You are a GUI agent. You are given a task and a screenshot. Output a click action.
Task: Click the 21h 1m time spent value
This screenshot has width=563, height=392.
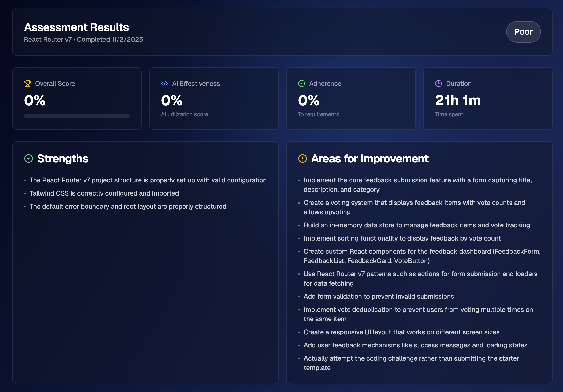(458, 100)
